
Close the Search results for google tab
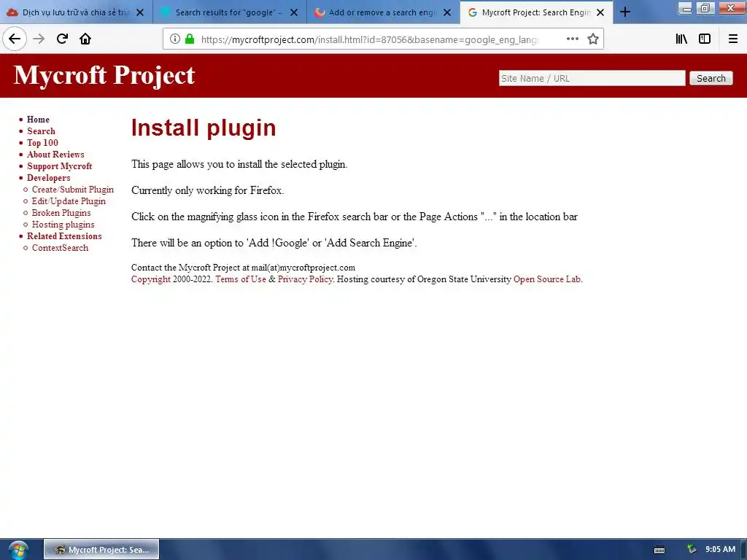click(294, 12)
